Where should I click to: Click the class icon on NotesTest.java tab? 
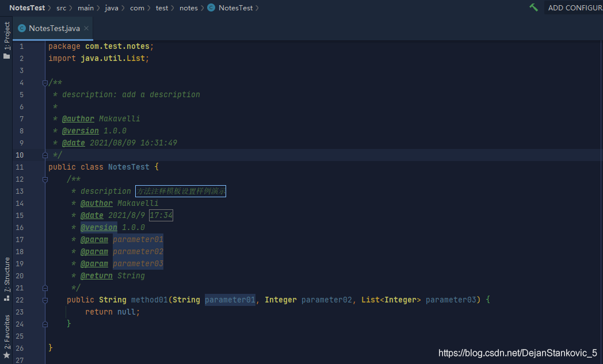point(22,28)
